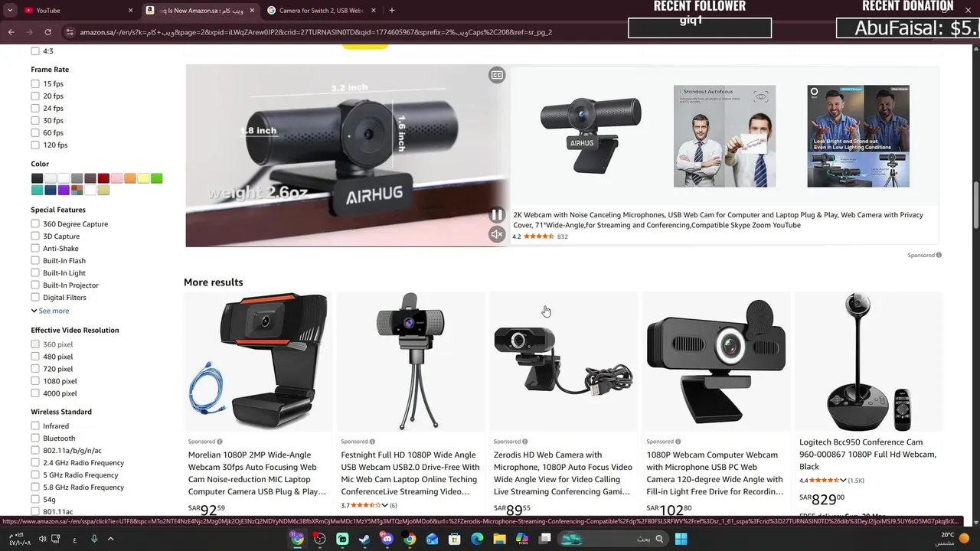Check the Bluetooth wireless filter
This screenshot has height=551, width=980.
35,438
